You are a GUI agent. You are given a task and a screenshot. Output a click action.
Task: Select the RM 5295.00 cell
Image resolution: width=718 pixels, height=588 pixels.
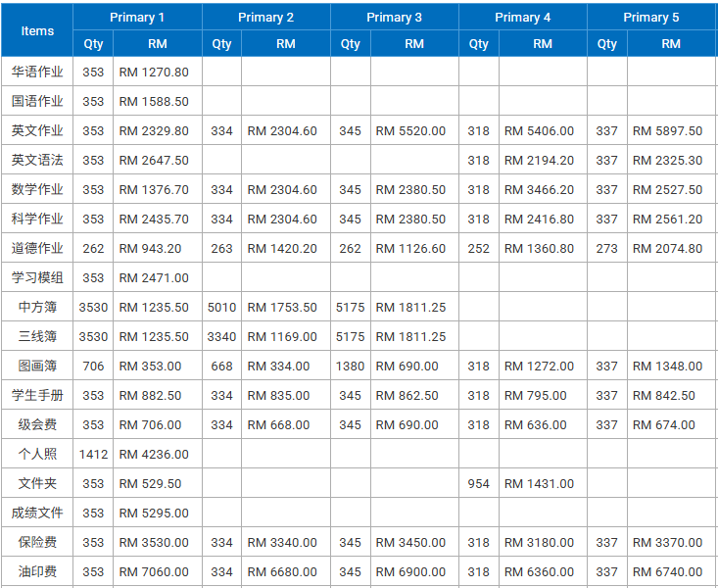point(158,512)
